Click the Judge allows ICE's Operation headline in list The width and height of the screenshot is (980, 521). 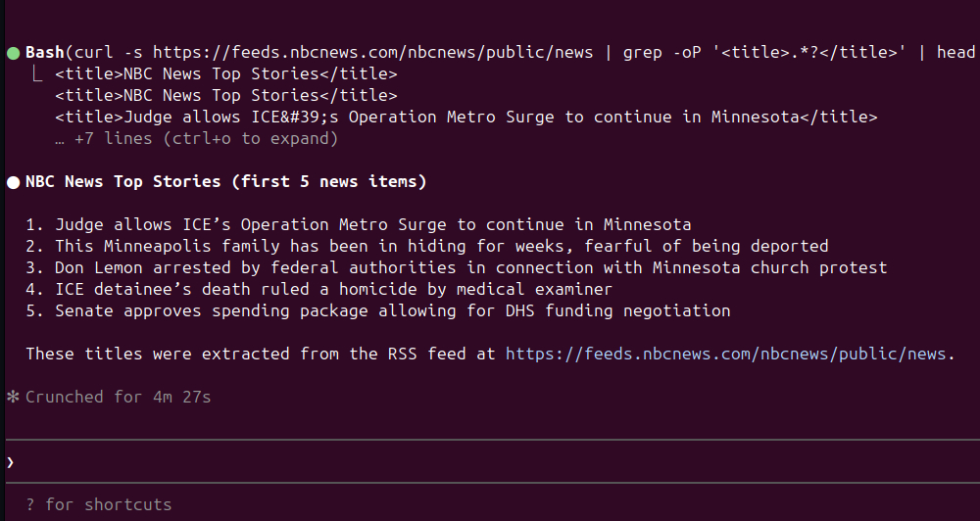pyautogui.click(x=372, y=224)
